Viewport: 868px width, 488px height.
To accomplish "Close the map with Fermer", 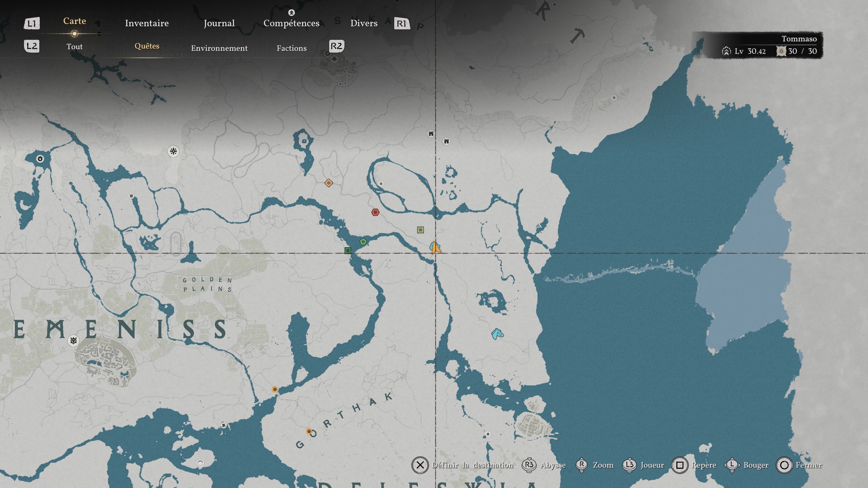I will (x=809, y=465).
